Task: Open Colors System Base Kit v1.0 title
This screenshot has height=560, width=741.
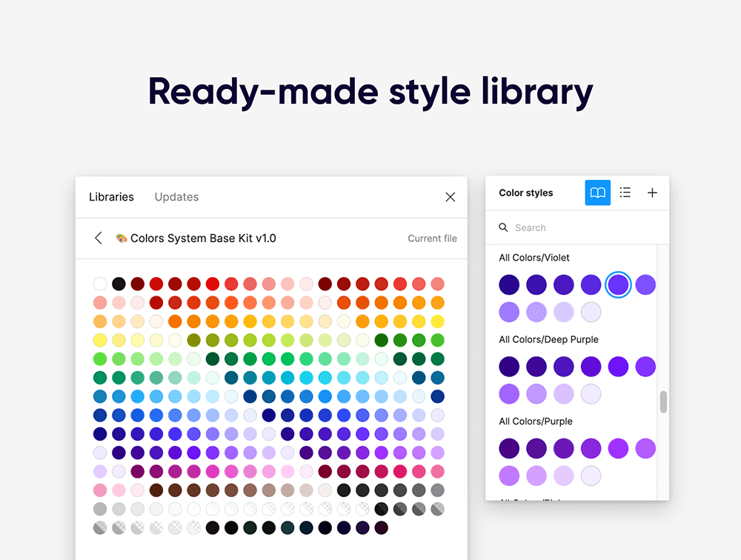Action: pyautogui.click(x=203, y=239)
